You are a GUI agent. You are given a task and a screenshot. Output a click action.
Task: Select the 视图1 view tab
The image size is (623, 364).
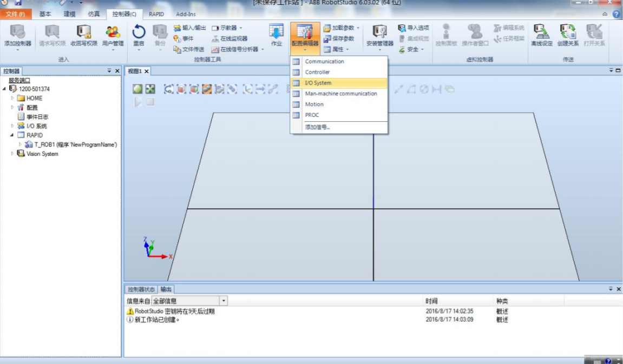tap(134, 71)
